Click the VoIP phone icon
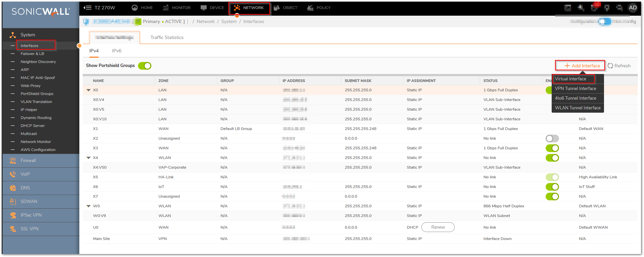This screenshot has width=644, height=257. (13, 174)
